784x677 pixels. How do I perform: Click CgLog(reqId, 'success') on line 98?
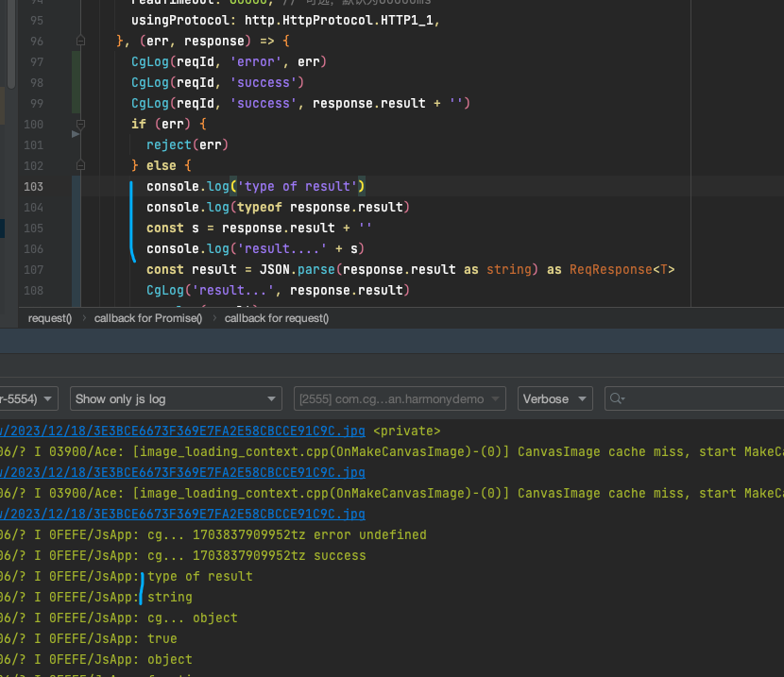click(217, 82)
